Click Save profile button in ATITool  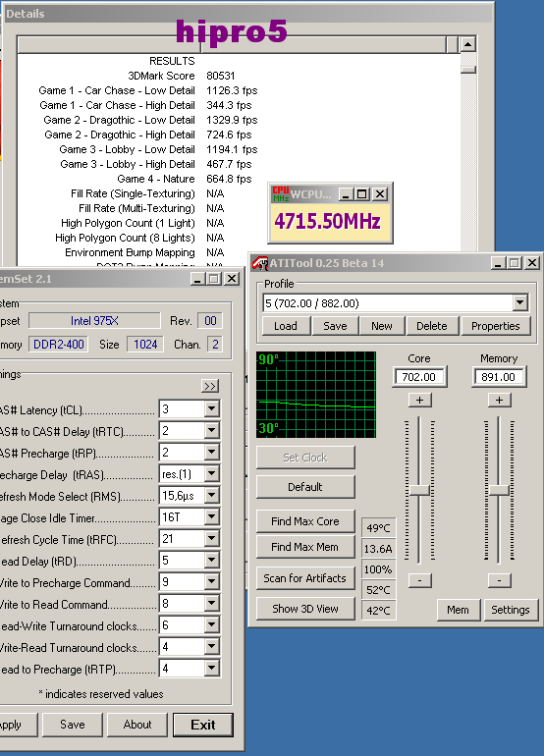pos(335,326)
